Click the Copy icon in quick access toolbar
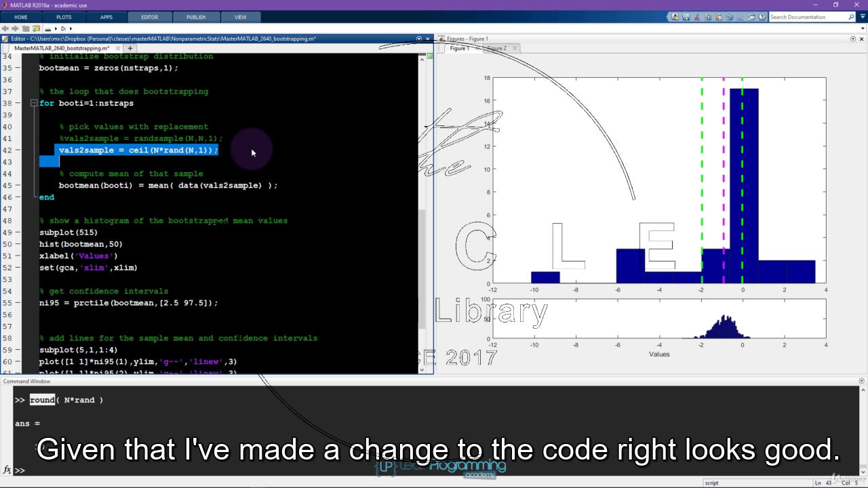 [x=708, y=17]
